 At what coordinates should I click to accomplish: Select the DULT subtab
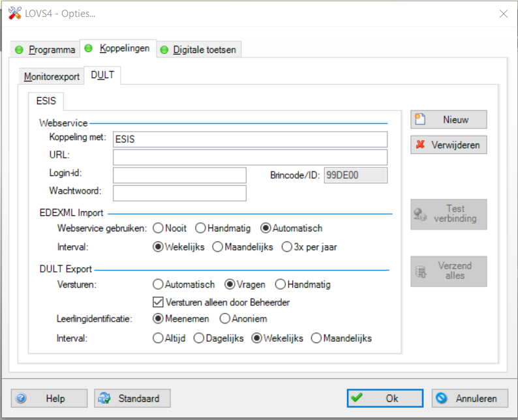102,75
